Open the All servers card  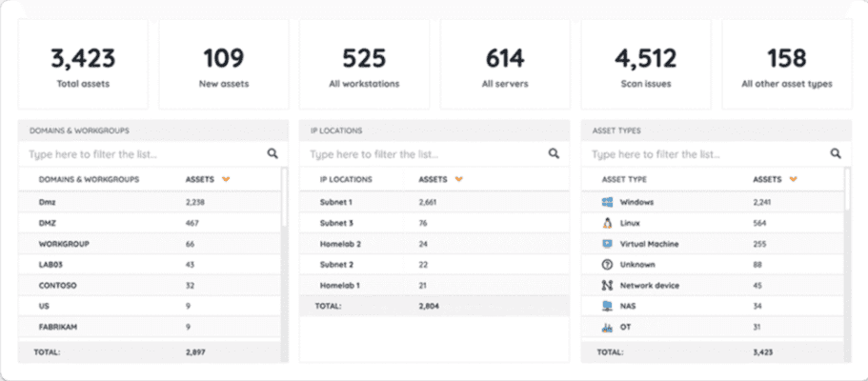click(x=505, y=64)
